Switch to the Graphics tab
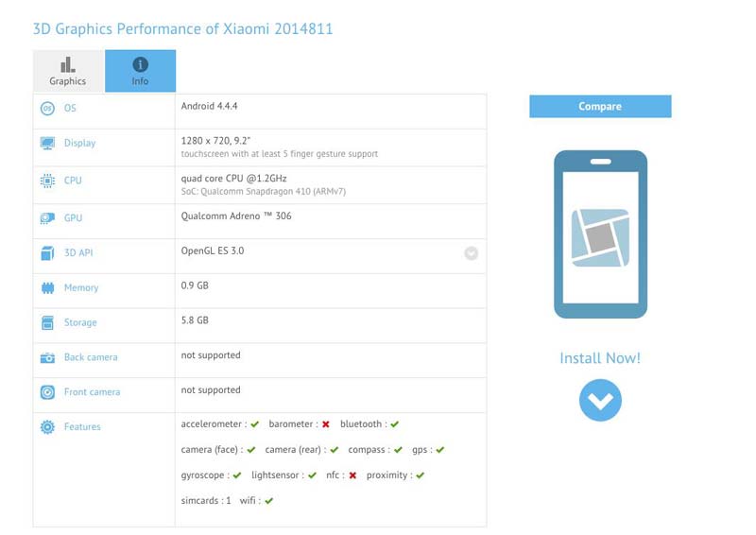This screenshot has width=756, height=535. pos(68,71)
